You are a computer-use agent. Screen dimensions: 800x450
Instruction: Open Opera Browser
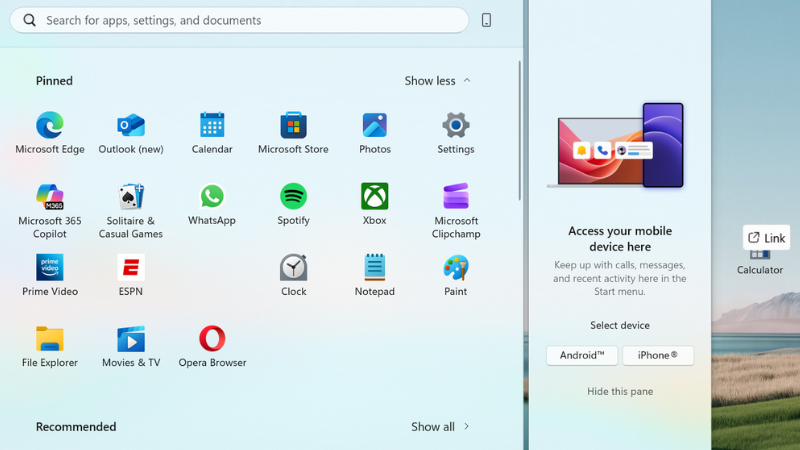212,347
